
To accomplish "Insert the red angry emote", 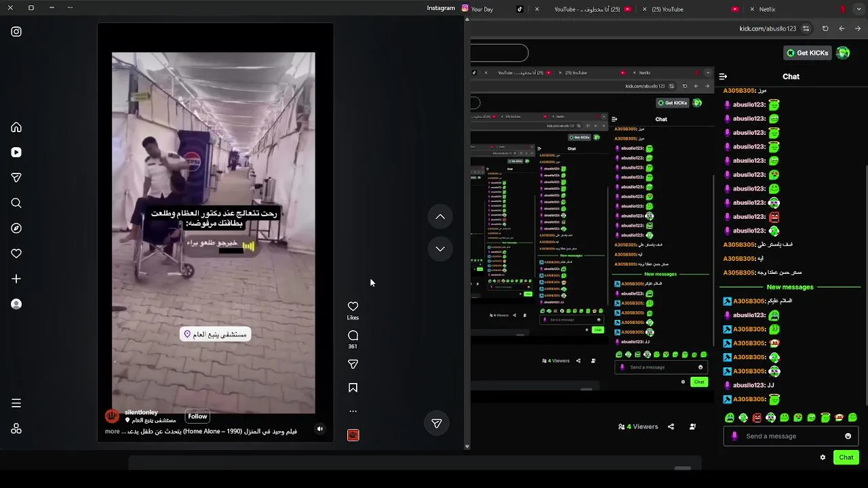I will coord(757,418).
